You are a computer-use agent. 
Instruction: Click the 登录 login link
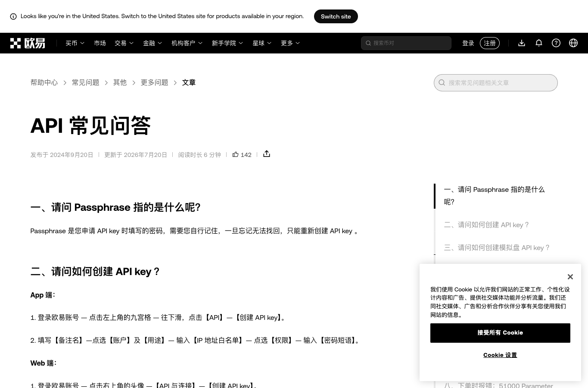click(468, 43)
